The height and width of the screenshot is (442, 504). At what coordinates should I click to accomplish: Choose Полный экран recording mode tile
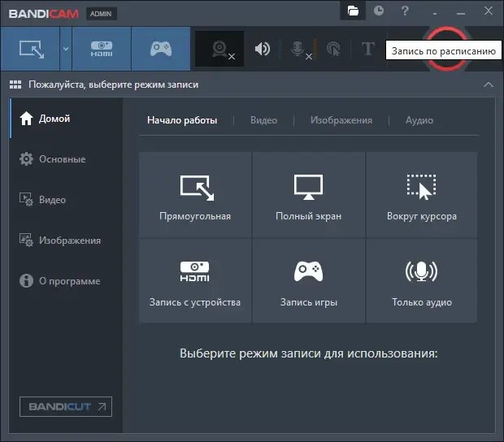pos(309,195)
